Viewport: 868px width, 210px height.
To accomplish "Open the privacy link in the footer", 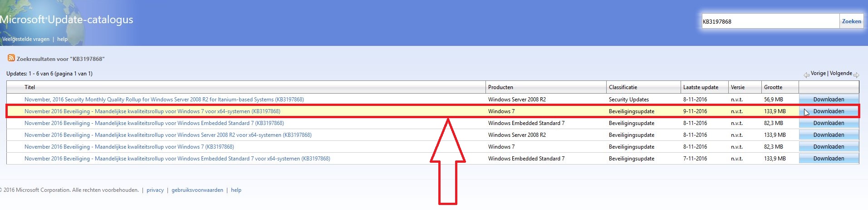I will pyautogui.click(x=155, y=190).
